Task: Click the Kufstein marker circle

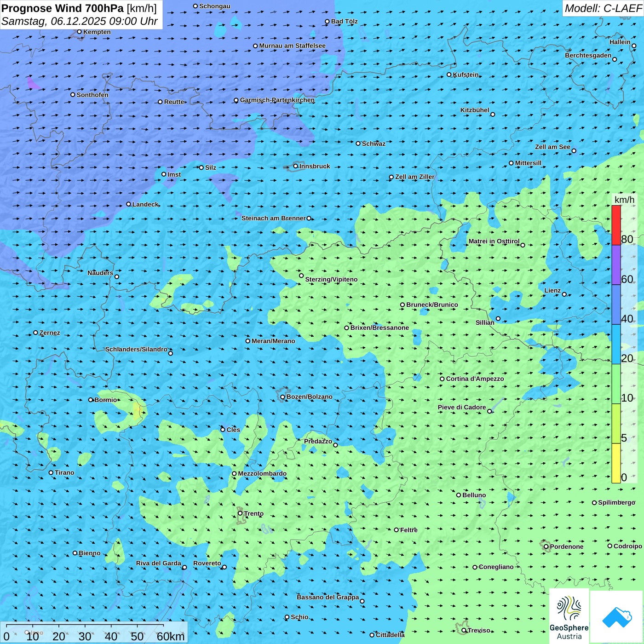Action: (x=449, y=75)
